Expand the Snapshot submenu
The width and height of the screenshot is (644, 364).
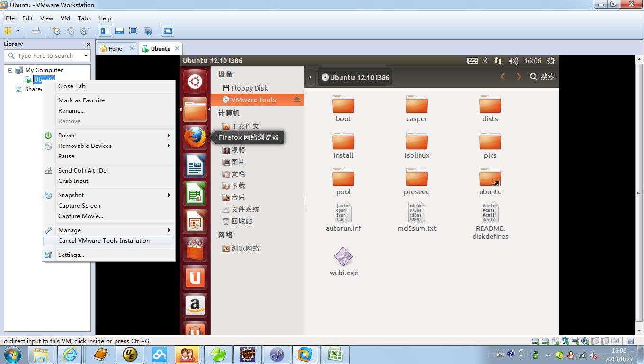109,195
